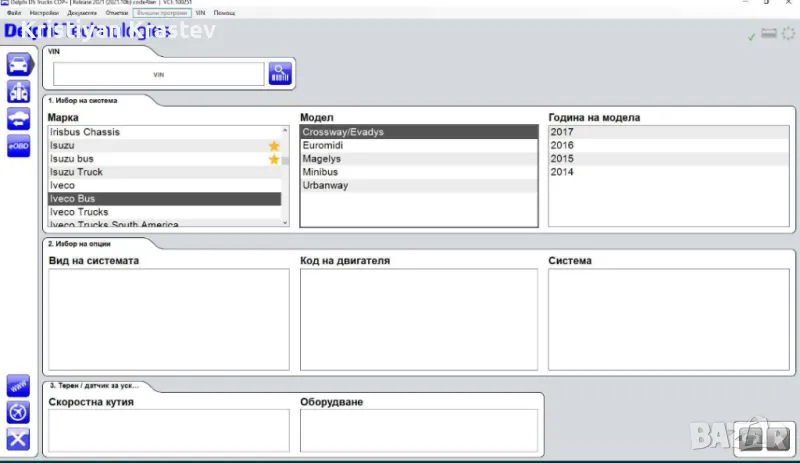800x463 pixels.
Task: Click the battery status icon at top right
Action: pyautogui.click(x=769, y=35)
